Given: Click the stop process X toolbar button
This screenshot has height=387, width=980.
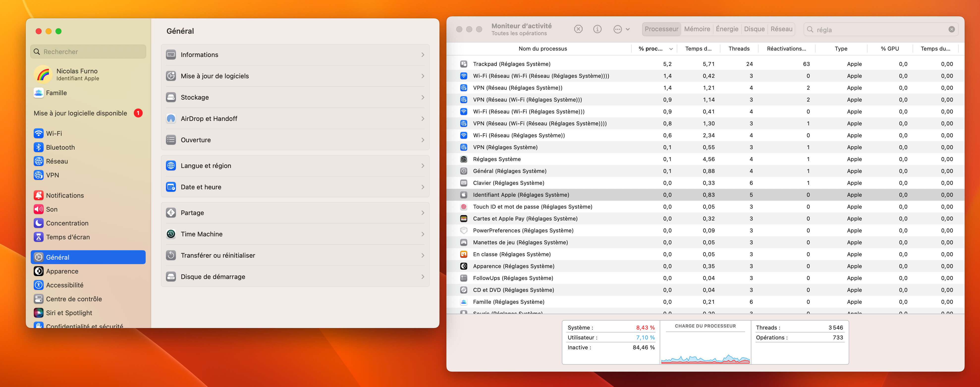Looking at the screenshot, I should (x=578, y=29).
